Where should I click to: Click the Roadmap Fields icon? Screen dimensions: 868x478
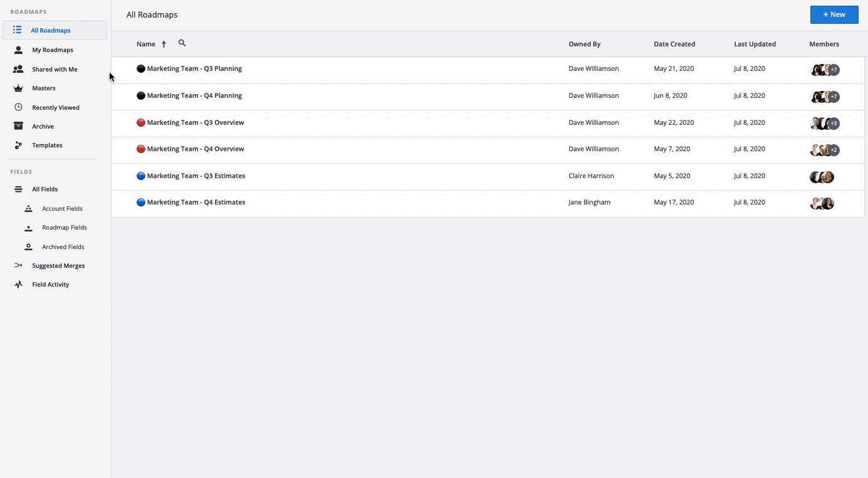[x=28, y=228]
